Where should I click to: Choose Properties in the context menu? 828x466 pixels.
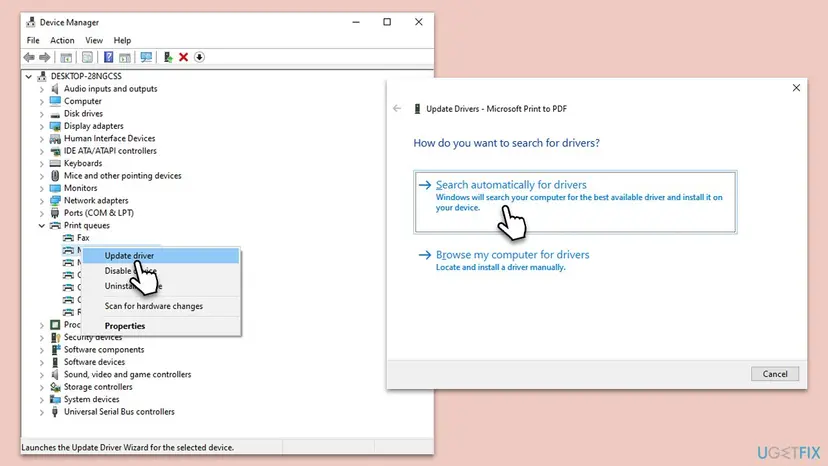pos(161,326)
